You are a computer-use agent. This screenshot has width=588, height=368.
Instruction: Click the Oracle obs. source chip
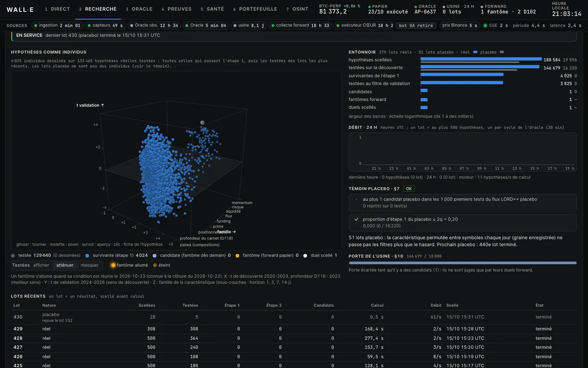click(x=153, y=25)
